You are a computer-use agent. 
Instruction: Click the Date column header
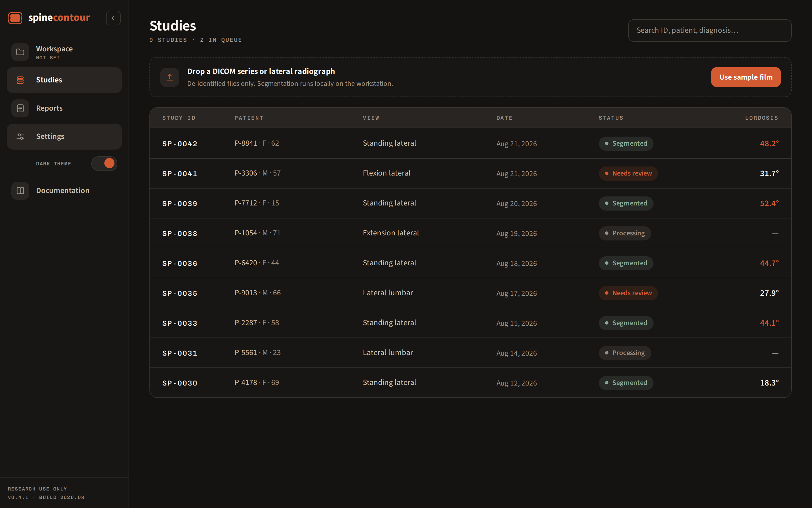pyautogui.click(x=504, y=118)
